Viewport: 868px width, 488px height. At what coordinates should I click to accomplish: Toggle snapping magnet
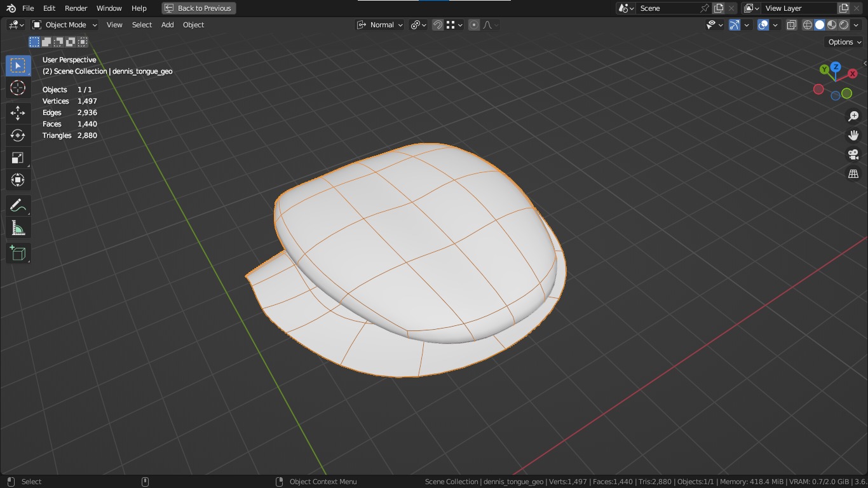pos(438,25)
